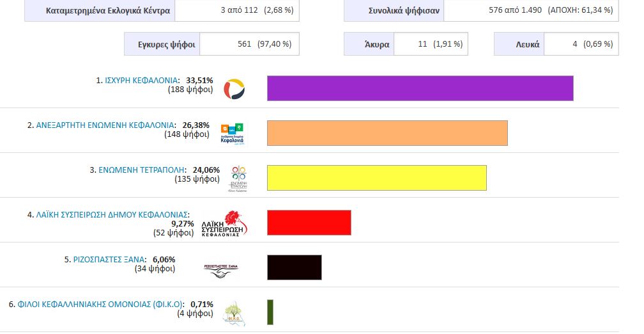Click the valid votes value 561 (97,40 %)
The image size is (644, 334).
coord(264,44)
